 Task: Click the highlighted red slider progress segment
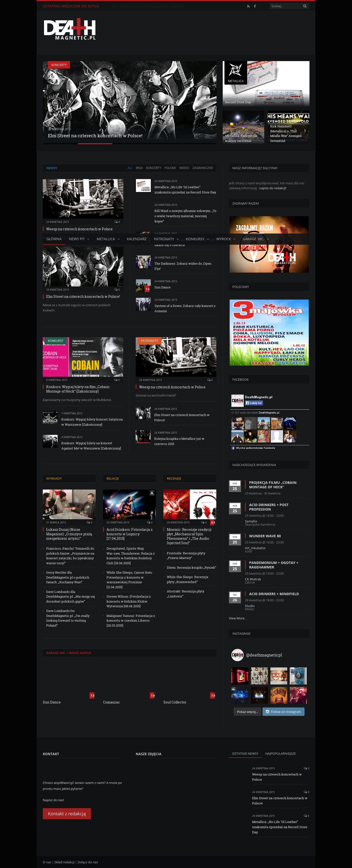95,143
